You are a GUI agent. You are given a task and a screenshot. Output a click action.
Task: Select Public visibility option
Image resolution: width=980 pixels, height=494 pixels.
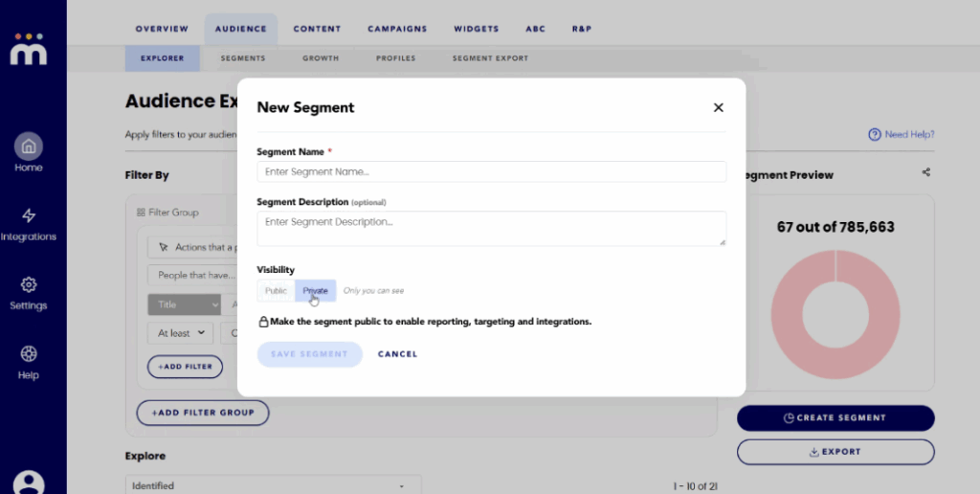[x=276, y=291]
